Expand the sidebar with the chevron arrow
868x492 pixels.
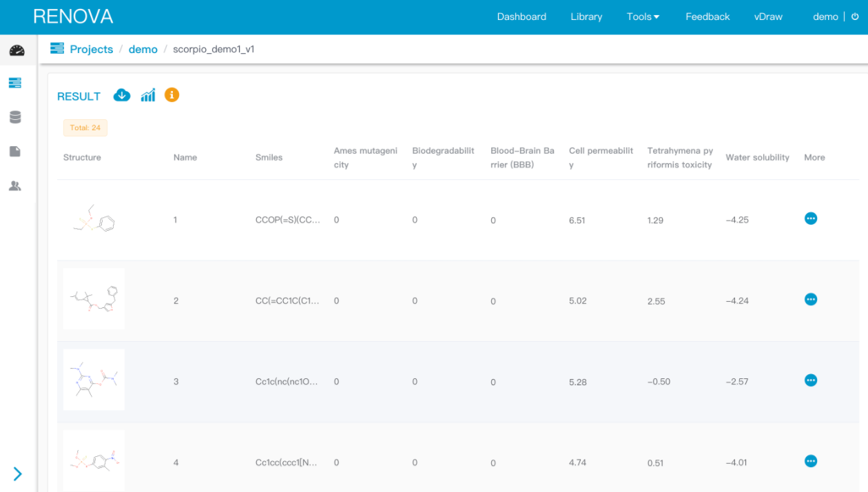[18, 473]
